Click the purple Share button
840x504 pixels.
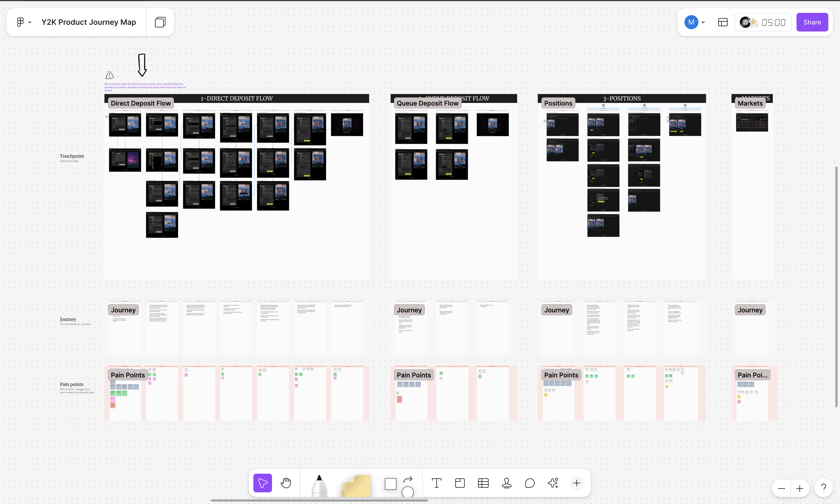[812, 22]
